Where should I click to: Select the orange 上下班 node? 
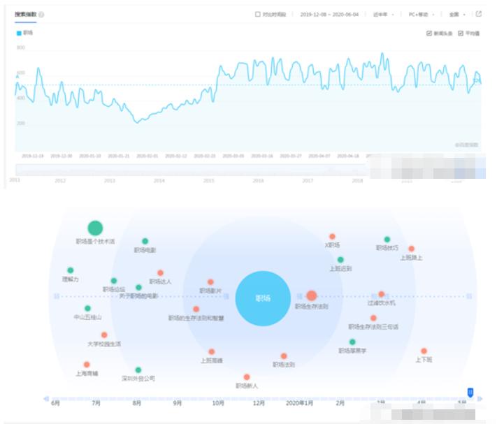coord(424,351)
